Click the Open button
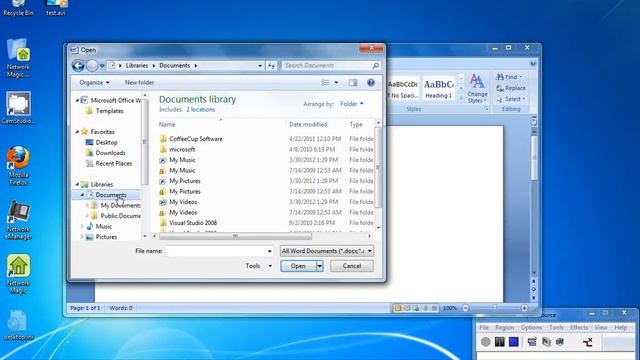The width and height of the screenshot is (640, 360). [x=298, y=266]
